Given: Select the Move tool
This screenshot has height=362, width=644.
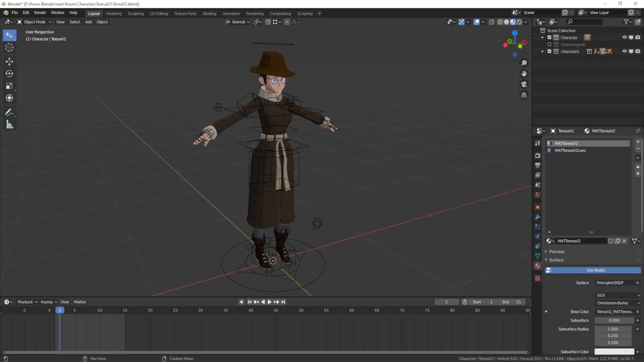Looking at the screenshot, I should coord(9,61).
